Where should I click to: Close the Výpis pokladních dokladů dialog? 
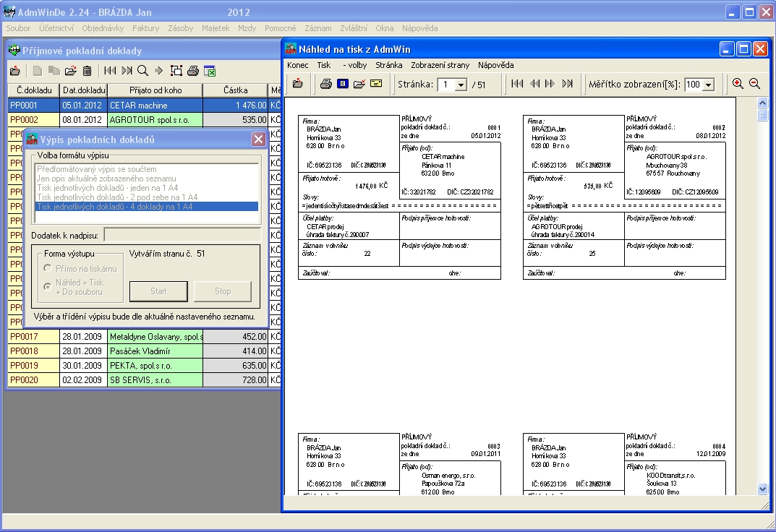click(258, 140)
